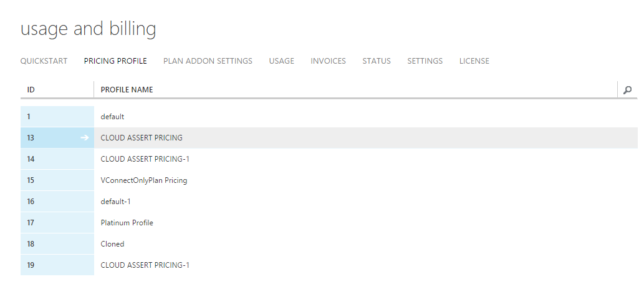Select the default profile row

coord(329,117)
